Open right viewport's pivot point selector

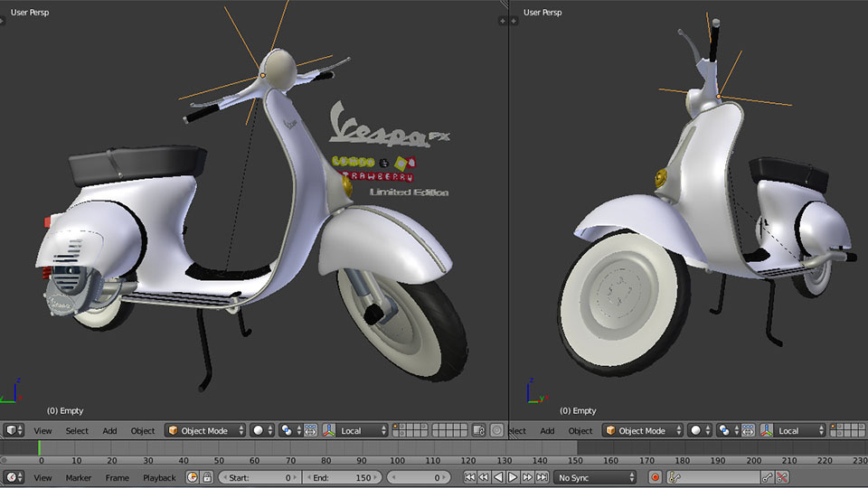729,430
